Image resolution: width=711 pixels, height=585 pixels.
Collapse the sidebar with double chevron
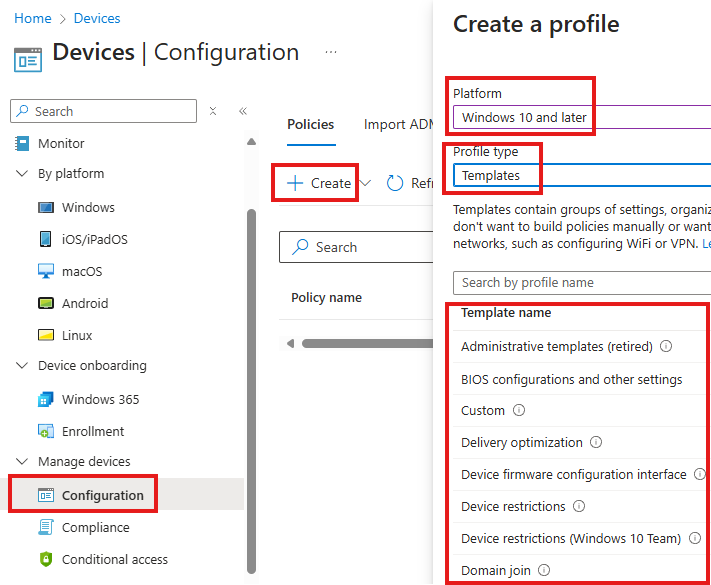tap(243, 111)
